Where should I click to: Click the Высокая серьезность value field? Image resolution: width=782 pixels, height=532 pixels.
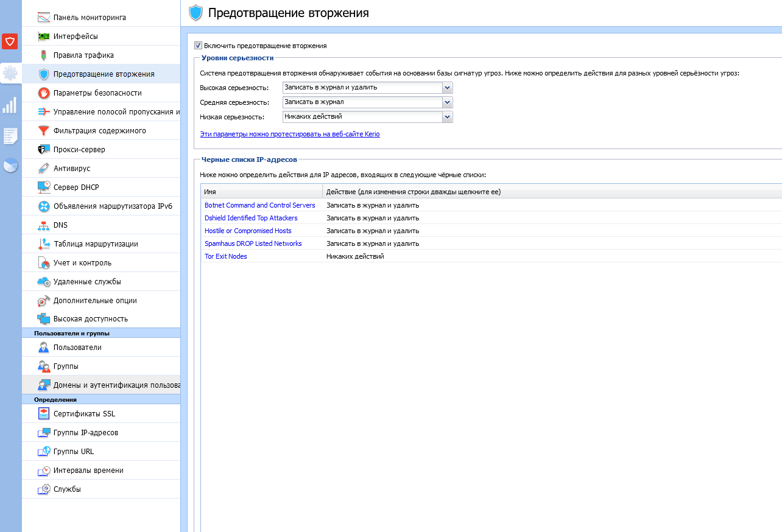tap(362, 88)
